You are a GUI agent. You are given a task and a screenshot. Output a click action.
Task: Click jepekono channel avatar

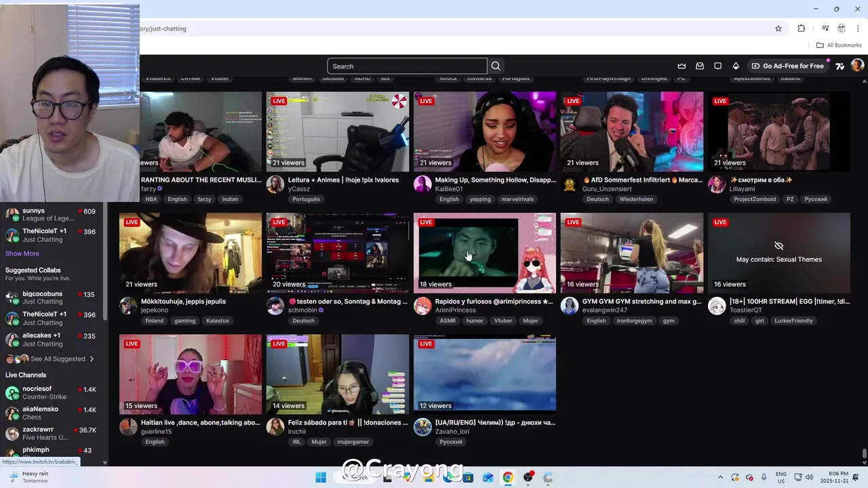click(128, 306)
